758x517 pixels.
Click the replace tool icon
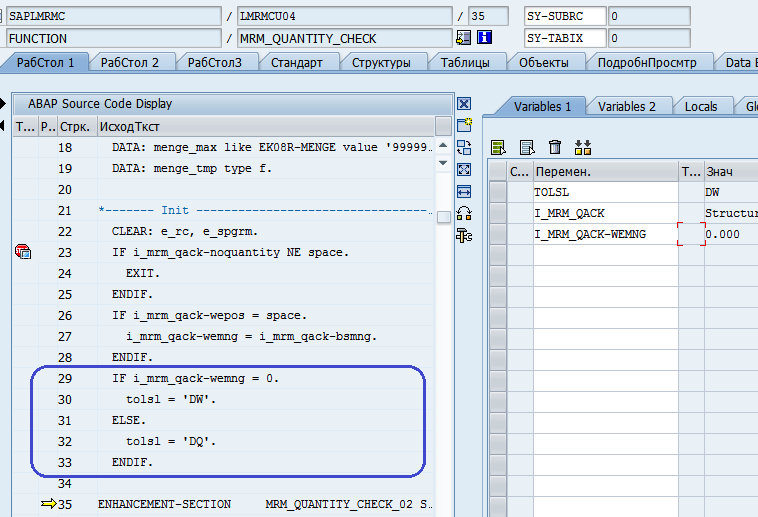[x=464, y=147]
